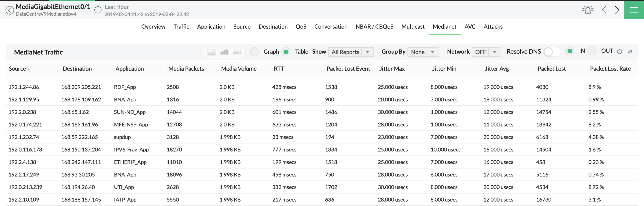
Task: Select the area chart view icon
Action: [x=212, y=52]
